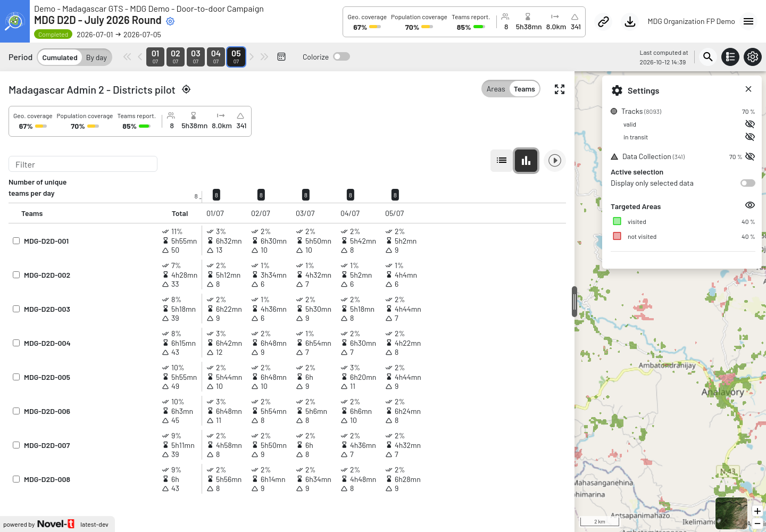The image size is (766, 532).
Task: Toggle the Colorize switch
Action: [342, 57]
